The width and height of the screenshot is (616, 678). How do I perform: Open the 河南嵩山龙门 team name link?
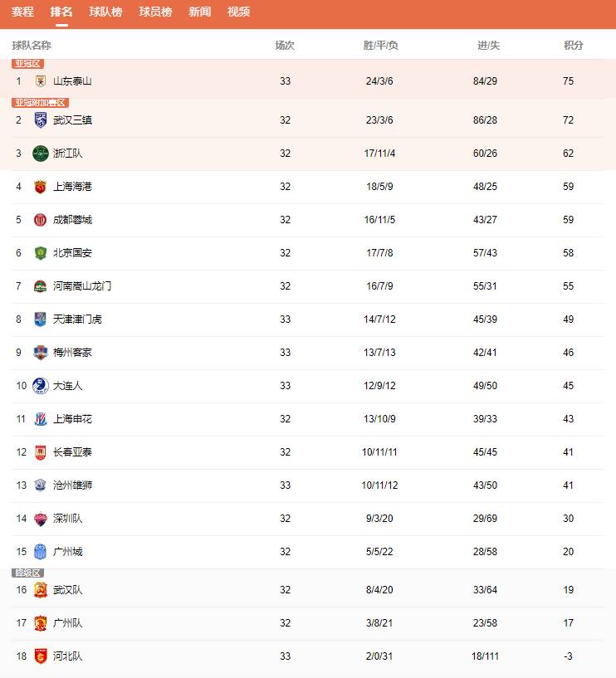(x=81, y=286)
